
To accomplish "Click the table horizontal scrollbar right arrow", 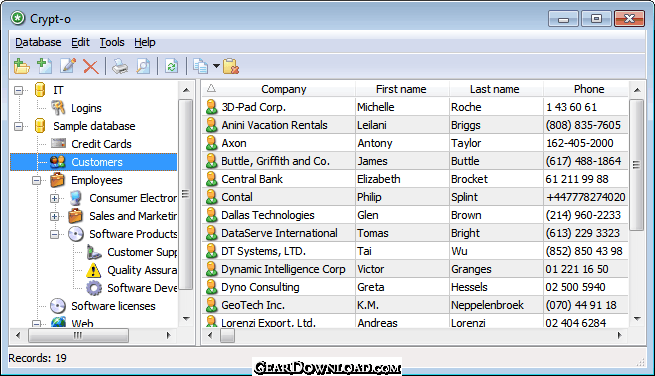I will pyautogui.click(x=619, y=335).
